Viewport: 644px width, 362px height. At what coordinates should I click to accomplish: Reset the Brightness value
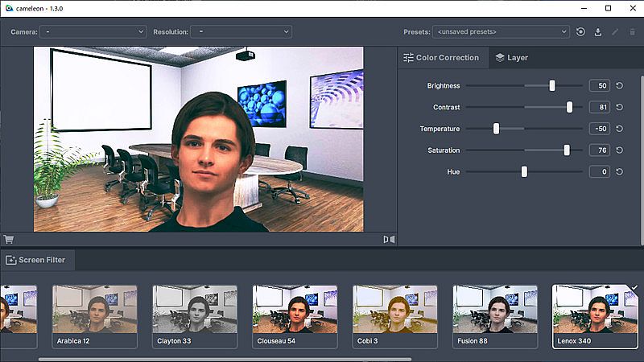(619, 85)
